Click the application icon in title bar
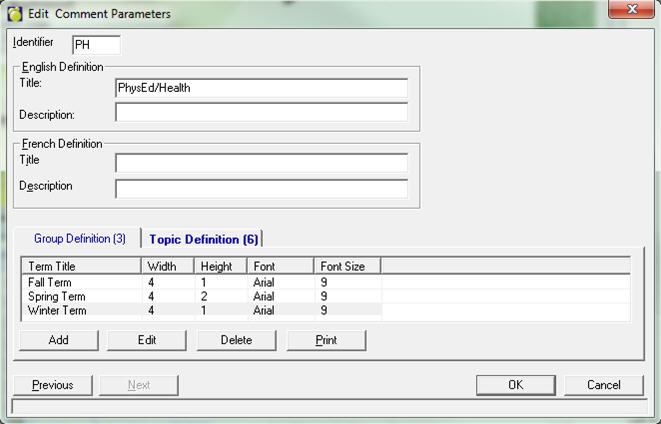661x424 pixels. (x=14, y=14)
